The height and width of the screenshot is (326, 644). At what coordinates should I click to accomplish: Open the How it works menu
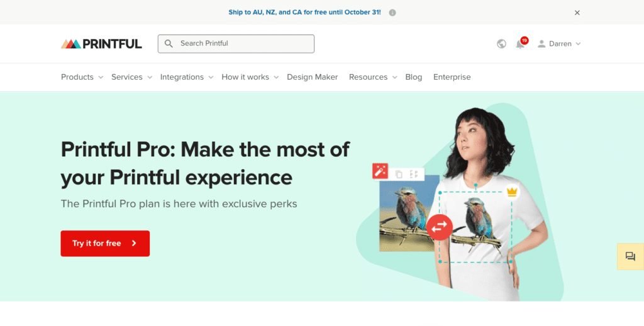point(245,77)
